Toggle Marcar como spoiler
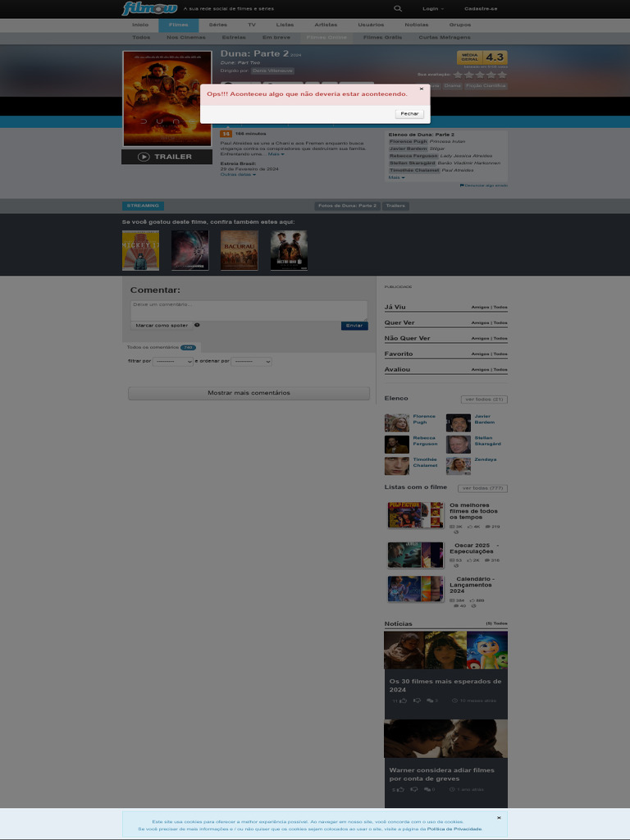The height and width of the screenshot is (840, 630). tap(162, 326)
